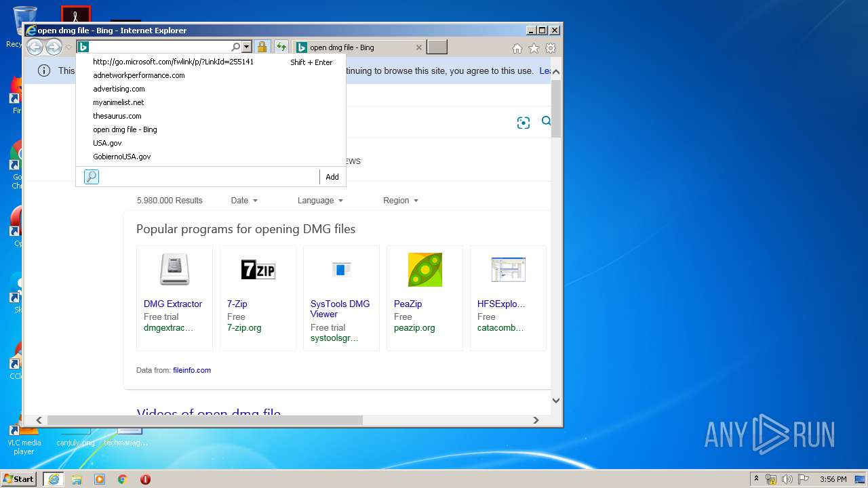
Task: Select USA.gov suggestion
Action: tap(211, 143)
